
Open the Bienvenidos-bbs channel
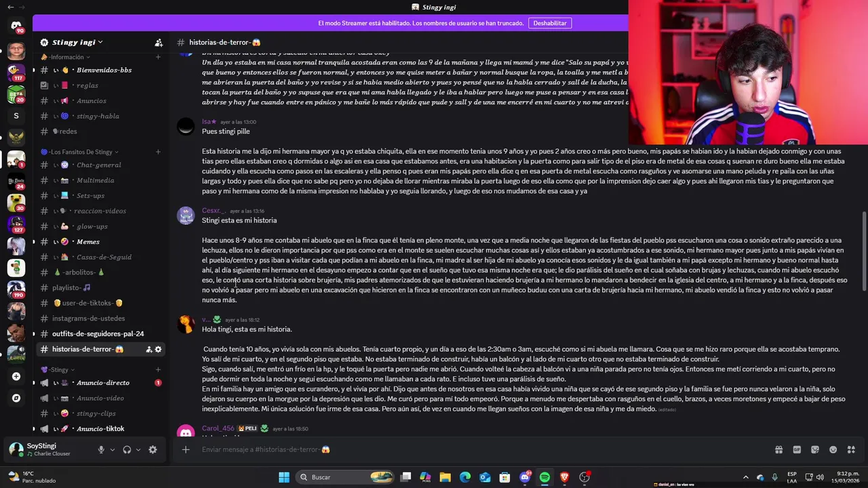[100, 70]
